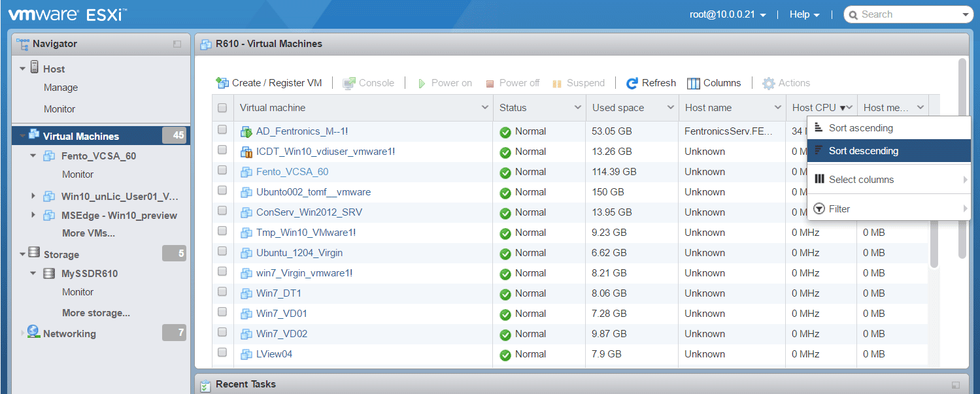The width and height of the screenshot is (980, 394).
Task: Open the Status column dropdown arrow
Action: (578, 108)
